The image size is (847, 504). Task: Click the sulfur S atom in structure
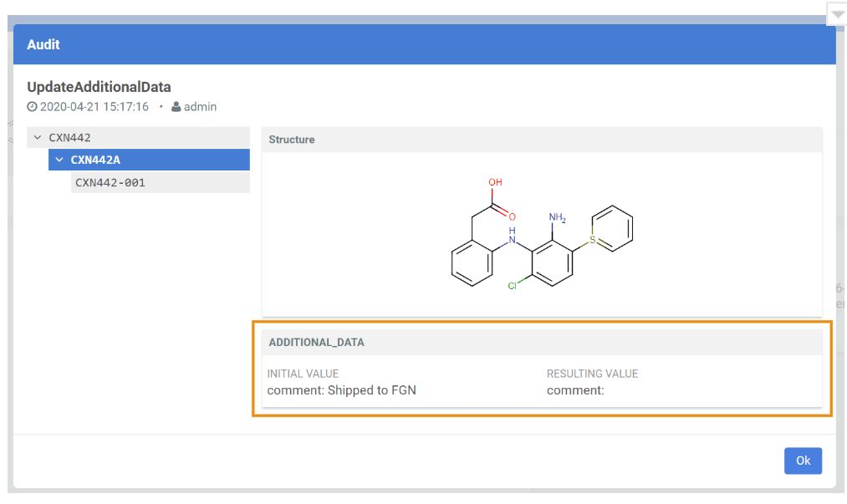[x=592, y=240]
